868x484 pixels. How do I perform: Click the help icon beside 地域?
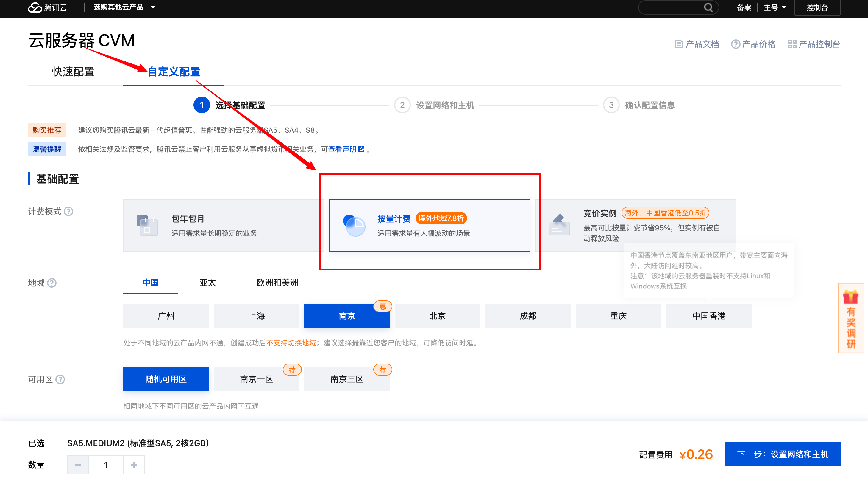52,283
